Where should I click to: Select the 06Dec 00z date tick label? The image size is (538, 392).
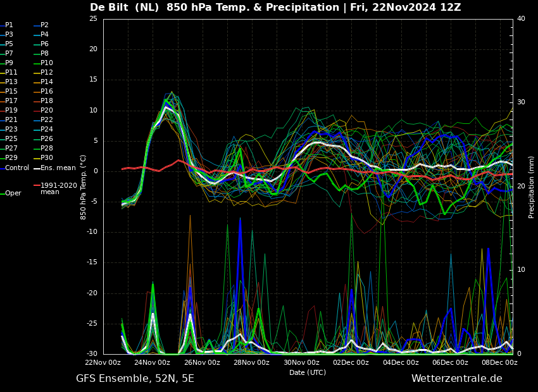pos(451,362)
